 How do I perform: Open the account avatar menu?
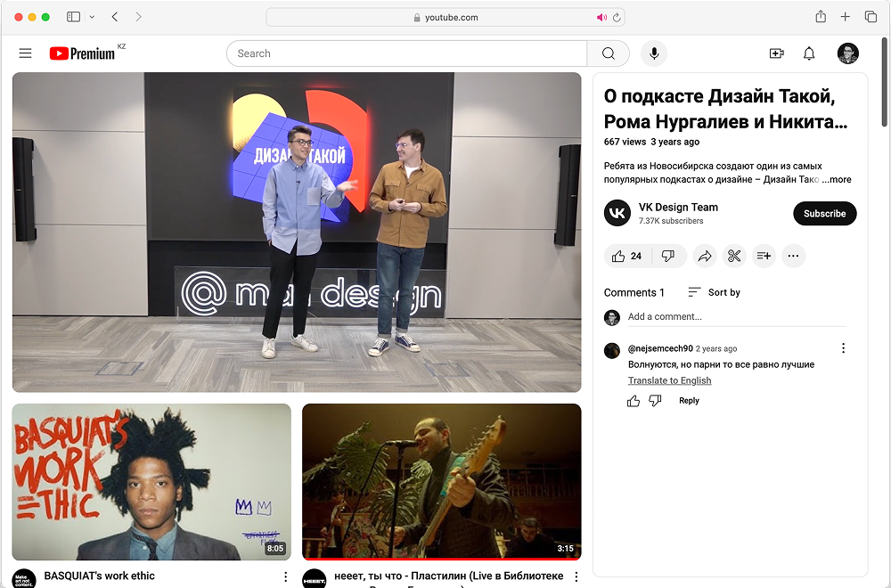pos(848,53)
